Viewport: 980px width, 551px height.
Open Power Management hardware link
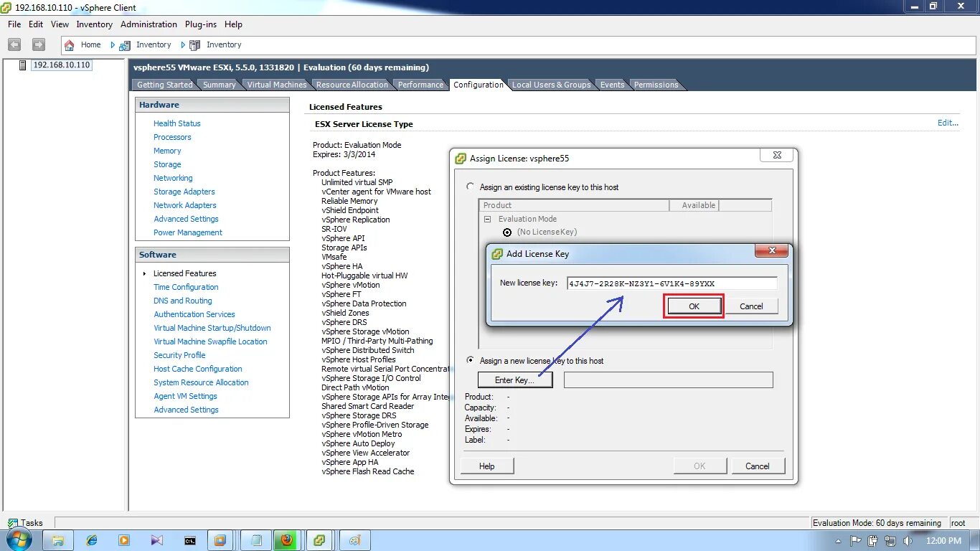pyautogui.click(x=188, y=232)
